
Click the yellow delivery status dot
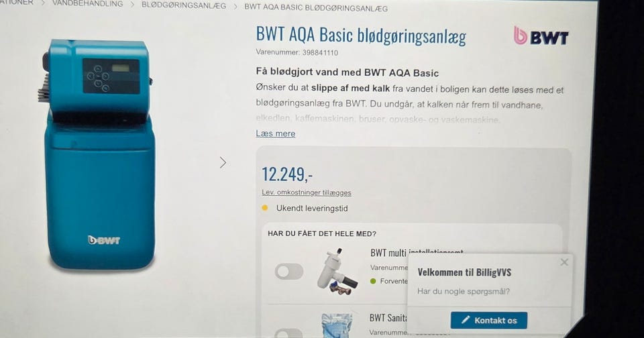265,208
